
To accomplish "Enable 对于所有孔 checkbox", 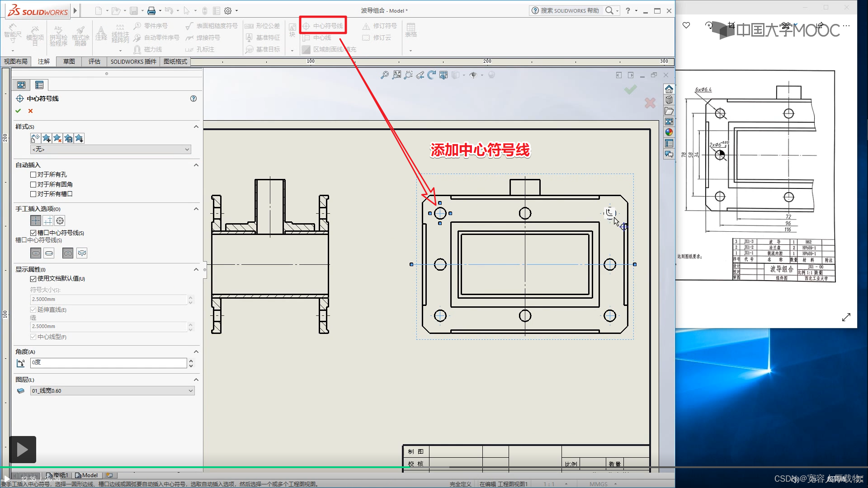I will click(33, 174).
